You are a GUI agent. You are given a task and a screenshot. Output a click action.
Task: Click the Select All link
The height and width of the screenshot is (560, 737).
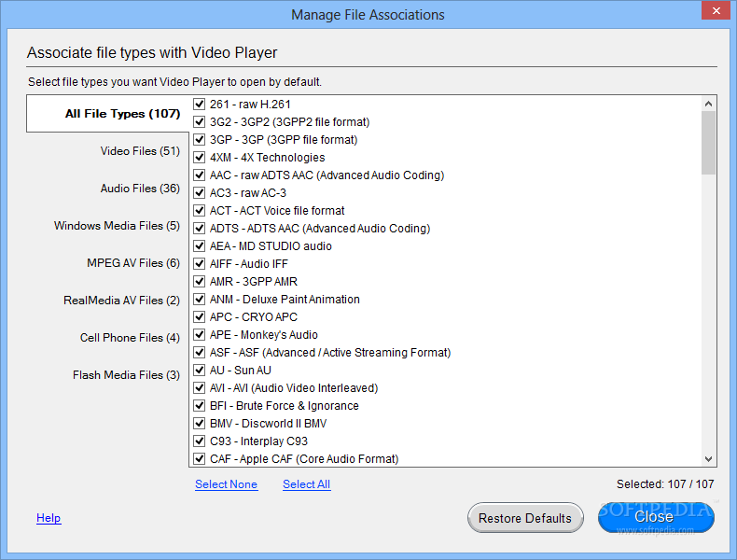pyautogui.click(x=306, y=484)
